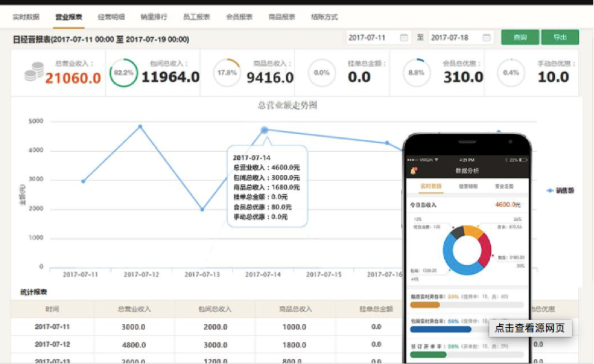The image size is (594, 364).
Task: Click the chart title 总营业额走势图
Action: [287, 105]
